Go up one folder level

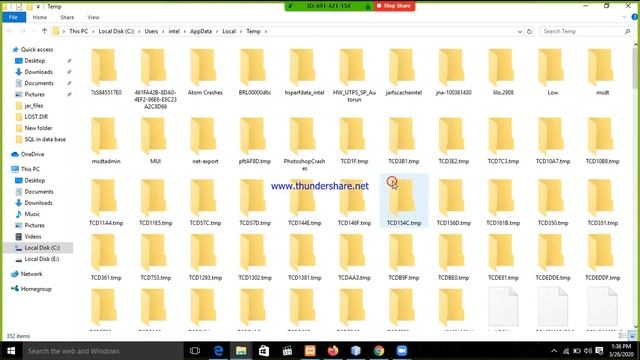[x=44, y=31]
